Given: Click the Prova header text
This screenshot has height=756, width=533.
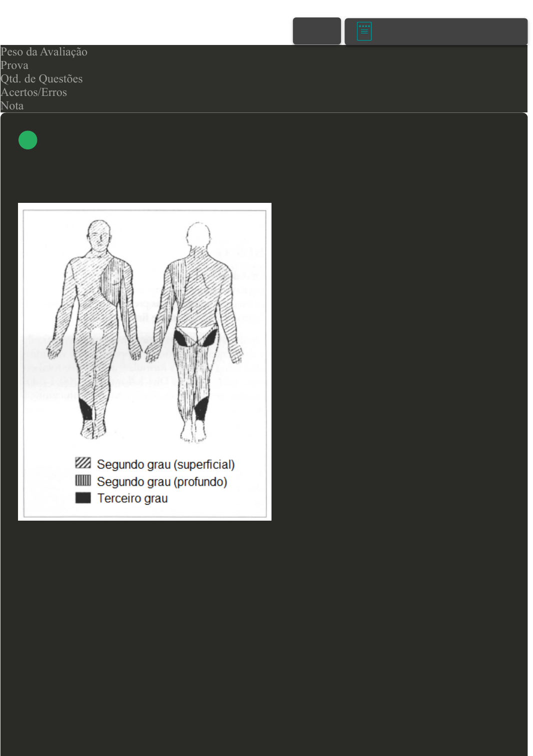Looking at the screenshot, I should pyautogui.click(x=14, y=65).
